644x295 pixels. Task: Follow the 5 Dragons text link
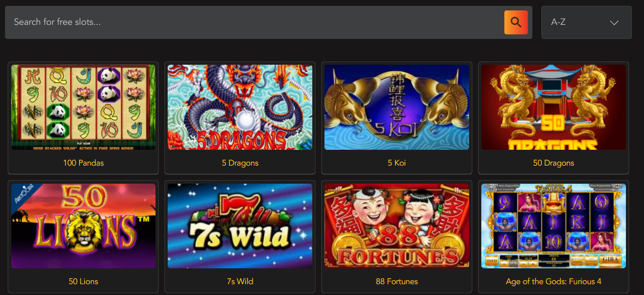pos(240,163)
